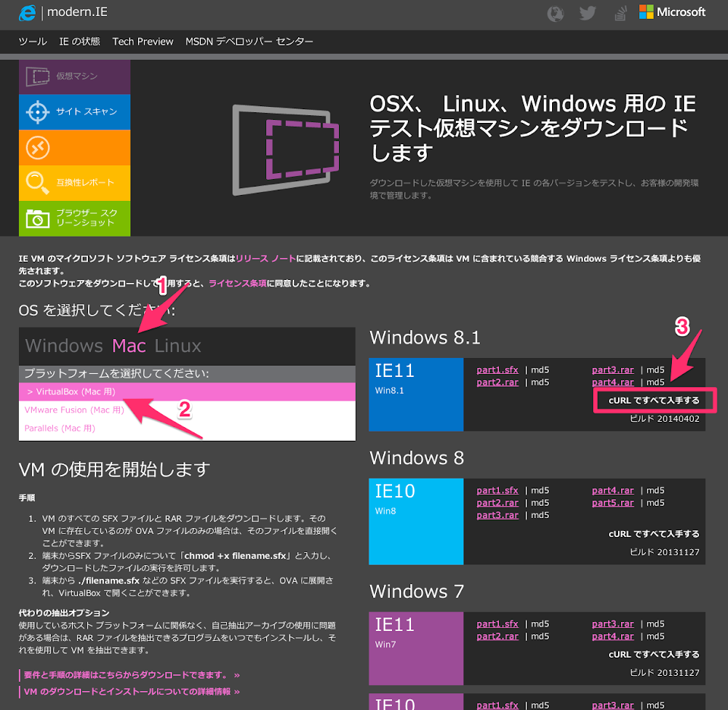728x710 pixels.
Task: Download part1.sfx for Windows 8.1 IE11
Action: click(497, 370)
